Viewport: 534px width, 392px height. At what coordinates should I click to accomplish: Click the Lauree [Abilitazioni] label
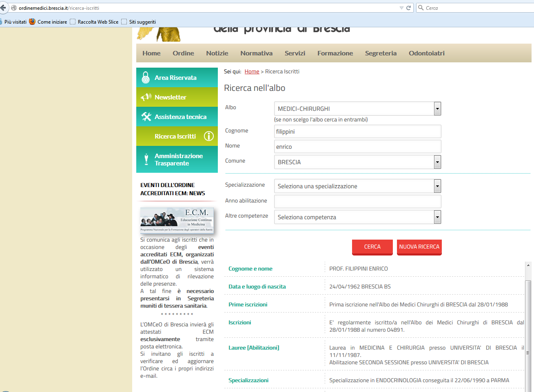[254, 348]
